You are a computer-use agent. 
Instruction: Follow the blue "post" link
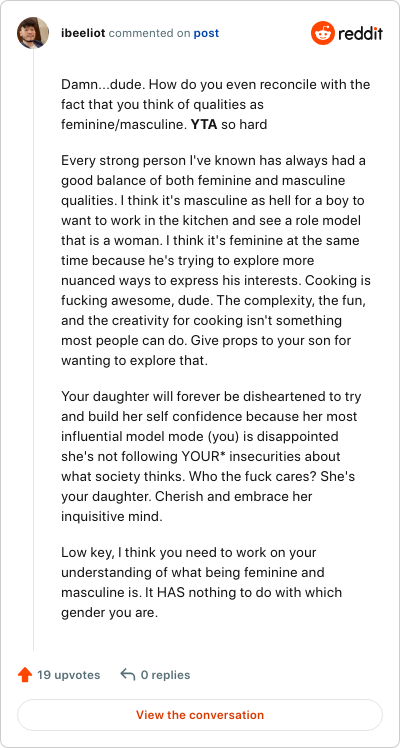(206, 33)
